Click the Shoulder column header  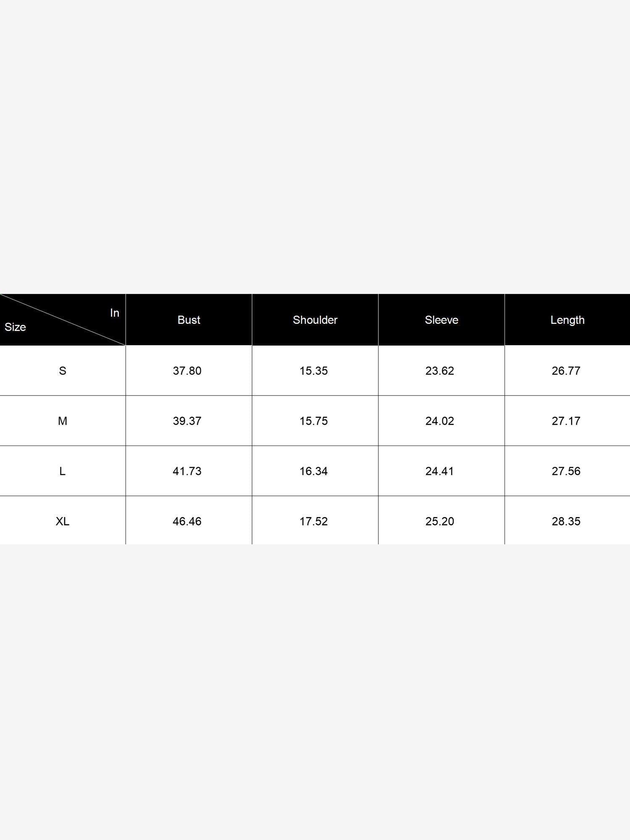(315, 320)
